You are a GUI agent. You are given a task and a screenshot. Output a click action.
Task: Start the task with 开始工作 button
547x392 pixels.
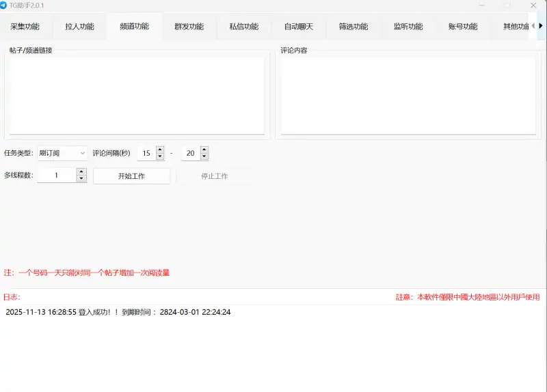pyautogui.click(x=131, y=176)
